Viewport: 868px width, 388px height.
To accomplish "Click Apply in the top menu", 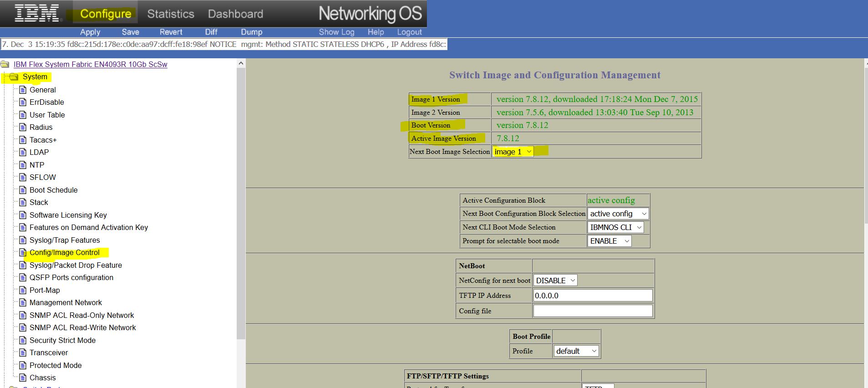I will 90,32.
